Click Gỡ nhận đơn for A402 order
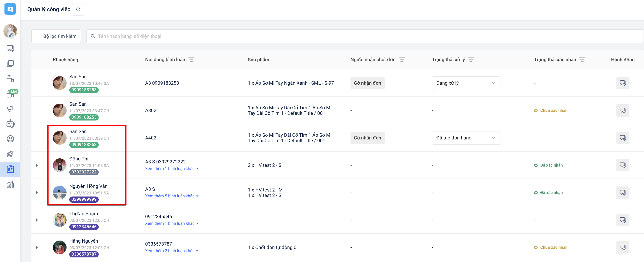644x262 pixels. [367, 138]
